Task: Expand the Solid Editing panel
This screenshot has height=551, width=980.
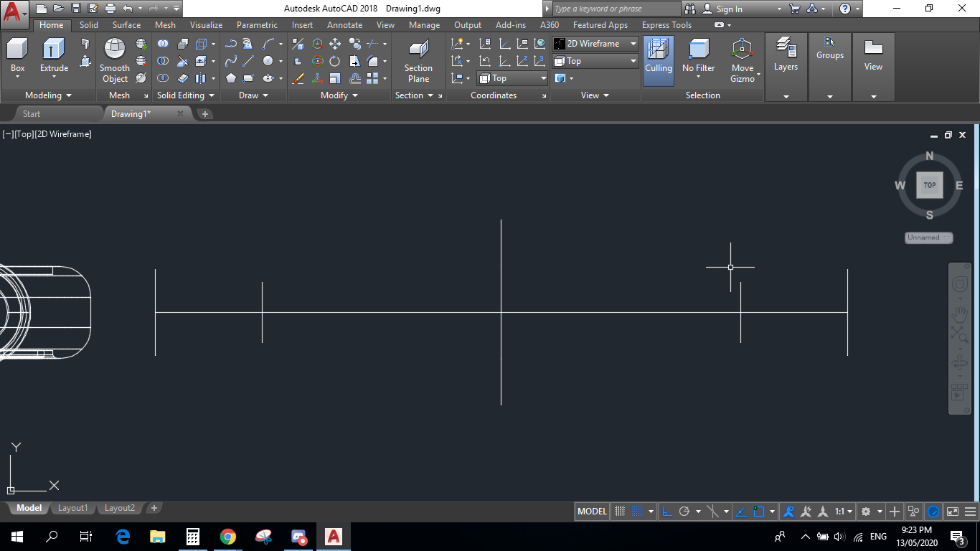Action: 186,95
